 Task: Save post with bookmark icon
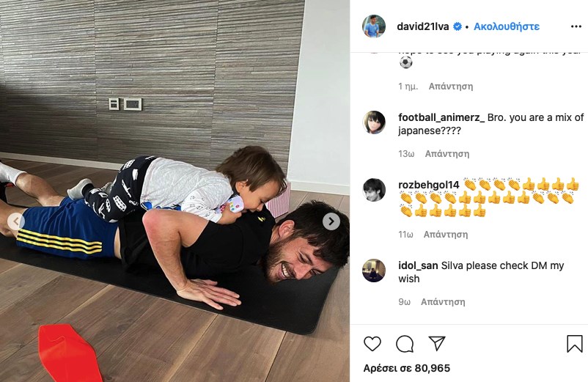[574, 343]
